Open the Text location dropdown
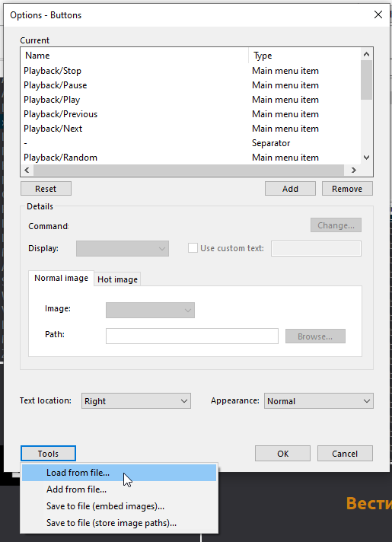 coord(136,401)
